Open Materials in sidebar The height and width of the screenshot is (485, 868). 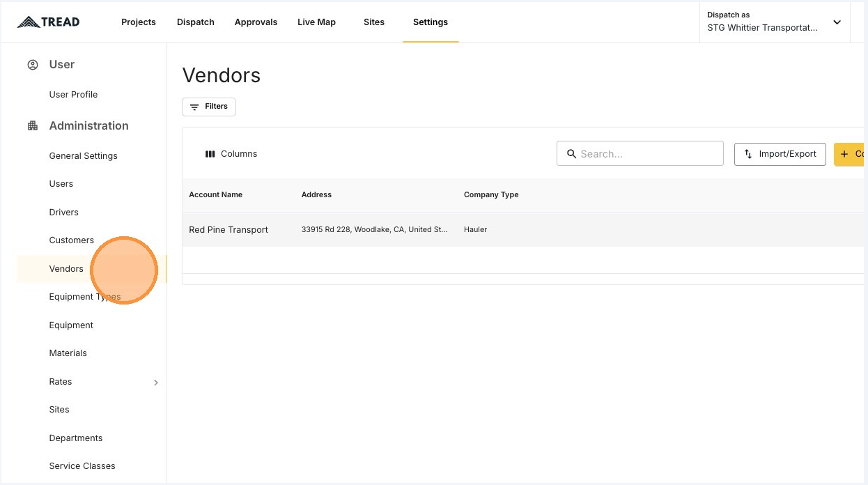pos(68,353)
